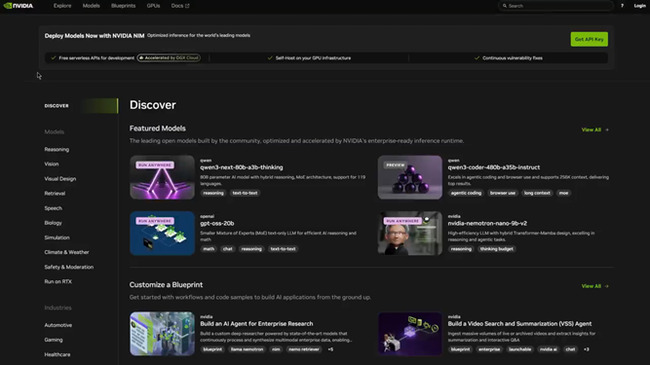Click View All for Featured Models
This screenshot has height=365, width=650.
(x=595, y=130)
